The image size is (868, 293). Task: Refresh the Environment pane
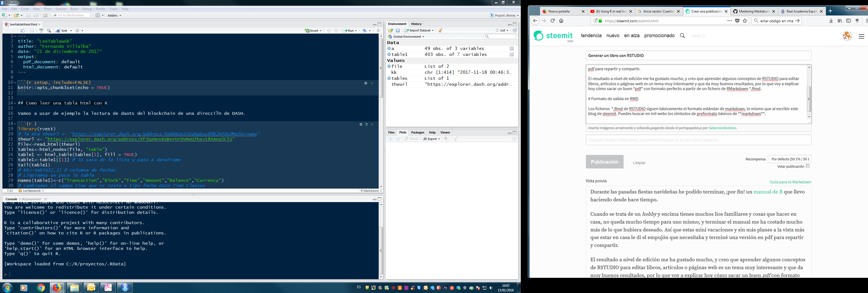point(515,30)
